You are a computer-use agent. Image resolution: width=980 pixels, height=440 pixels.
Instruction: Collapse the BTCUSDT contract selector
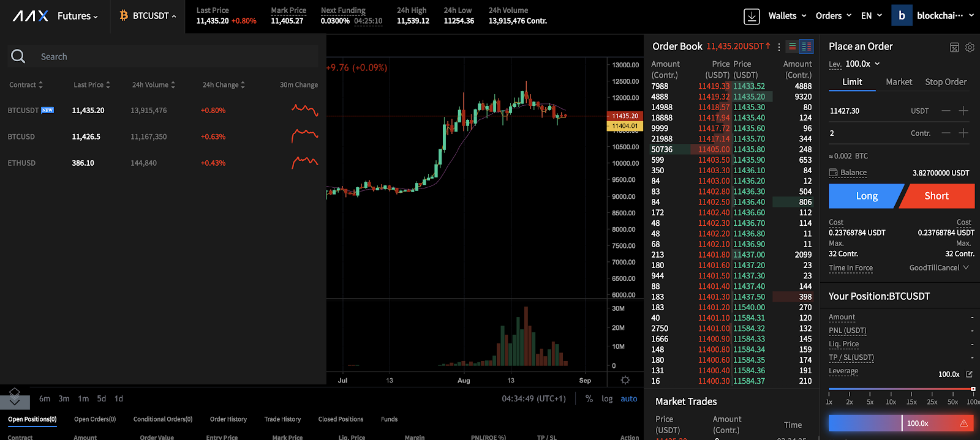(x=148, y=16)
